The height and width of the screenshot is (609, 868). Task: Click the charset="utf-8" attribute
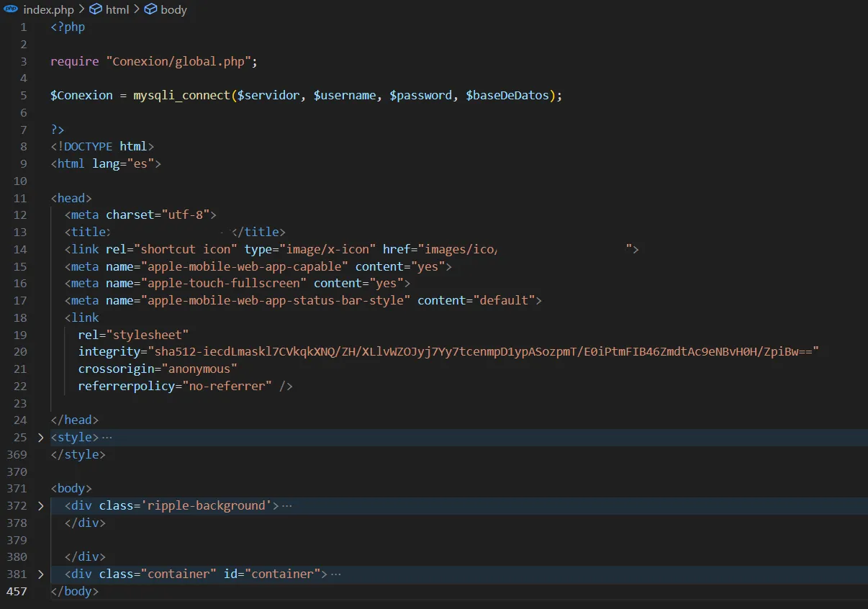(x=158, y=215)
